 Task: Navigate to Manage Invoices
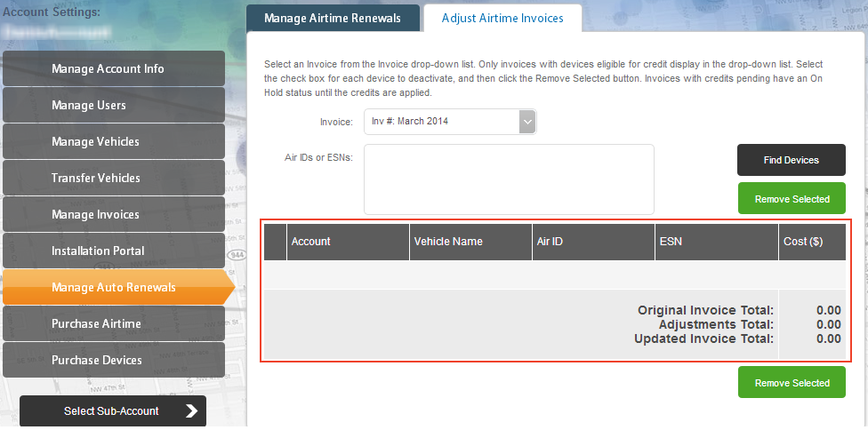pyautogui.click(x=114, y=214)
